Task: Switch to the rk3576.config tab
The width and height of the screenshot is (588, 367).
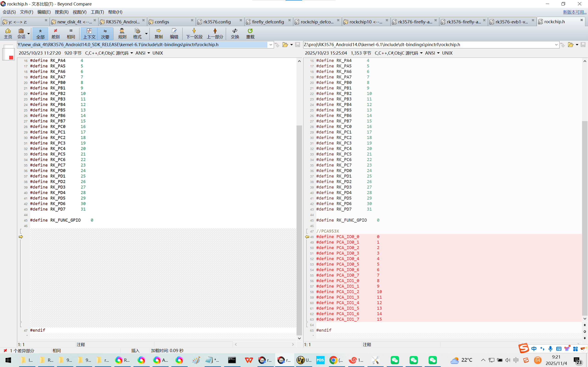Action: (x=217, y=22)
